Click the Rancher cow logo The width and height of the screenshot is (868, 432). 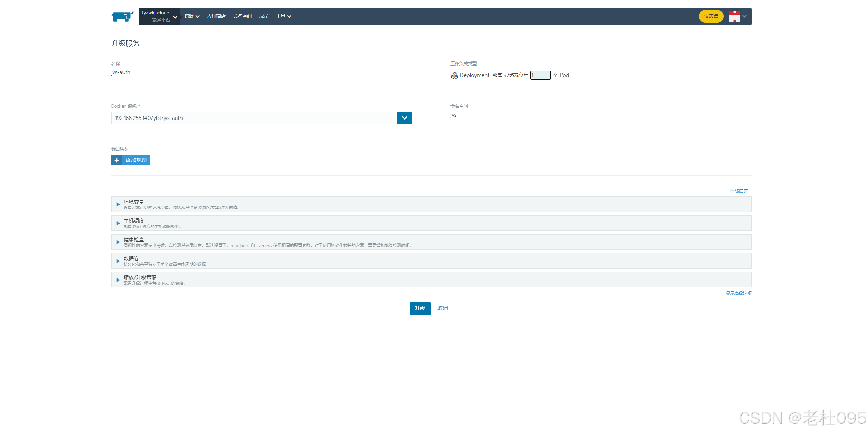pos(122,16)
